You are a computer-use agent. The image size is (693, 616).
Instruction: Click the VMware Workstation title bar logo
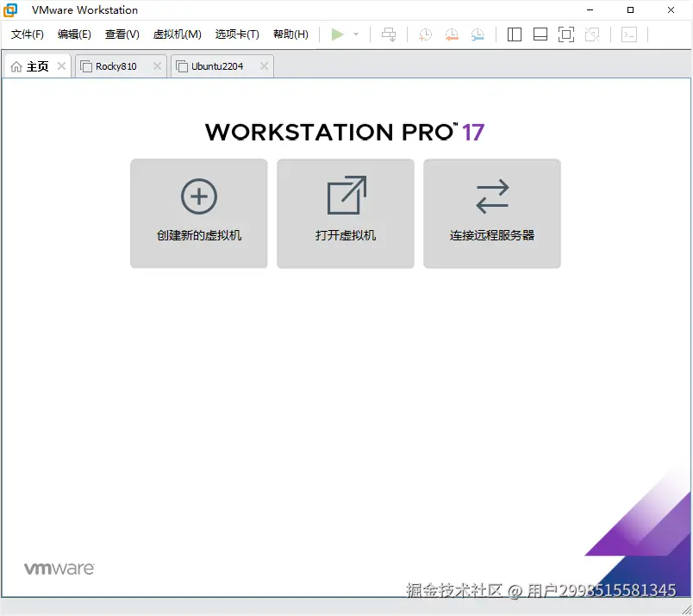pyautogui.click(x=10, y=10)
